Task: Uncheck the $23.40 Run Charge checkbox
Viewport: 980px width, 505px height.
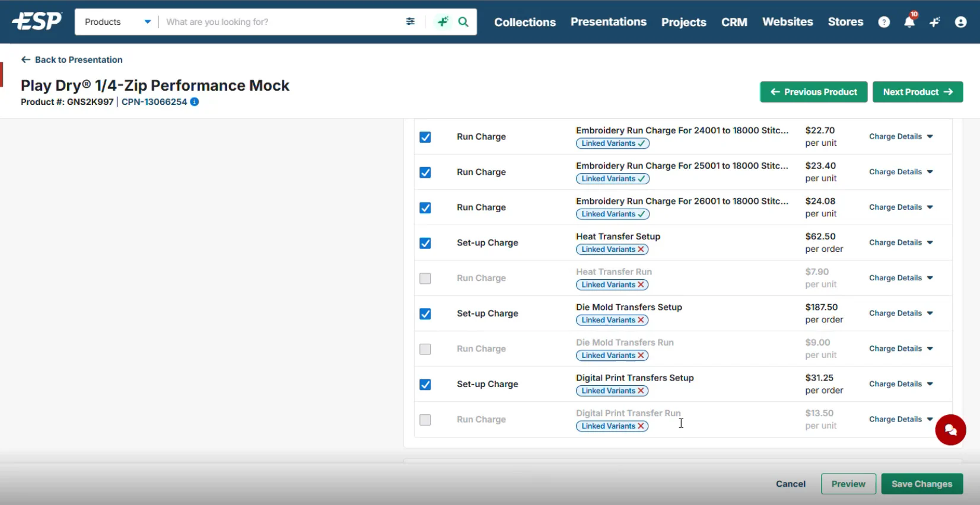Action: click(425, 172)
